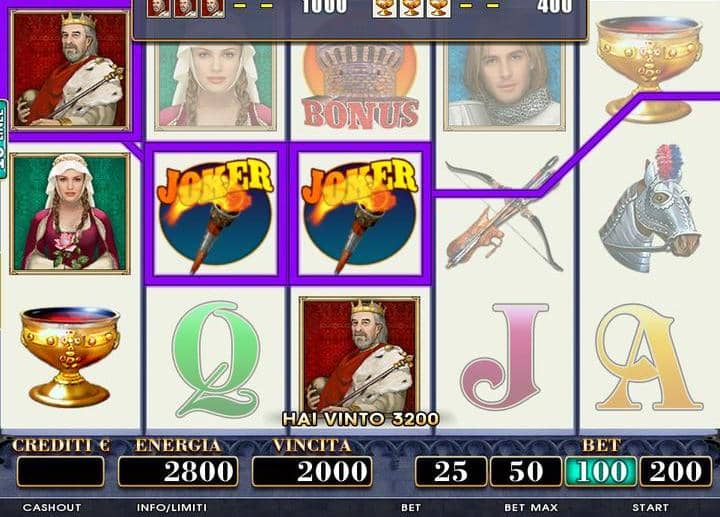The width and height of the screenshot is (720, 517).
Task: Click the crossbow and bow symbol
Action: point(504,214)
